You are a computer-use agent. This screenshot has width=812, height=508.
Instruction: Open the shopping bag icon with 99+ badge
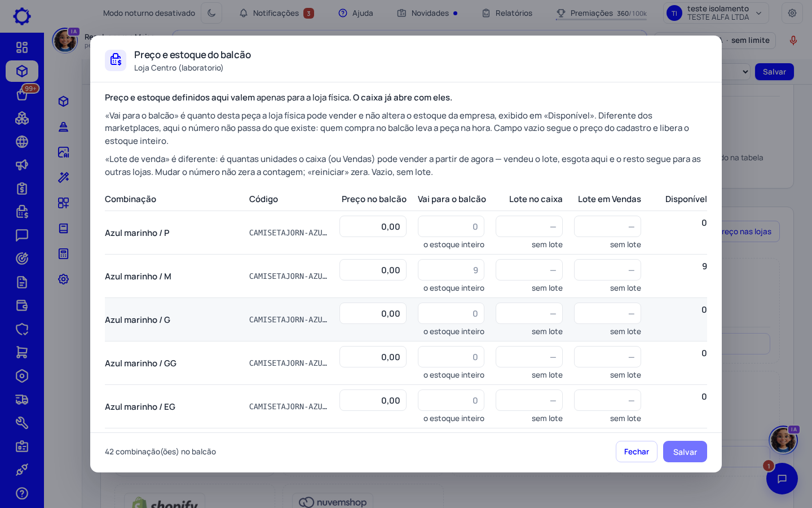point(22,94)
